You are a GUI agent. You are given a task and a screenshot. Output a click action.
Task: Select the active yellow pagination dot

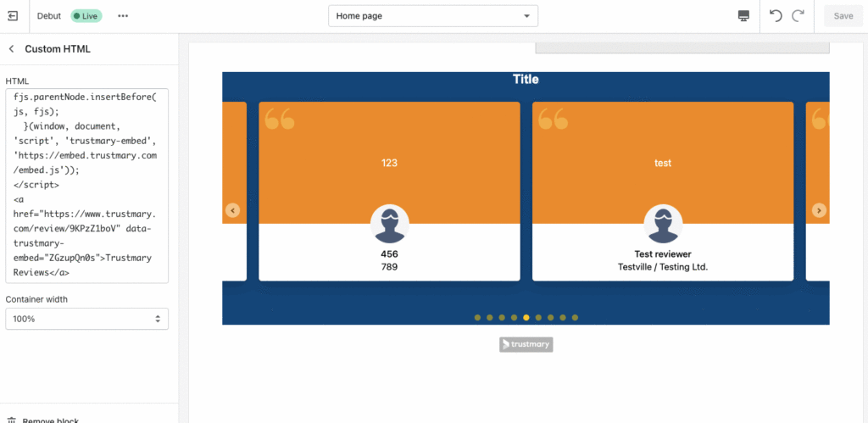coord(526,317)
